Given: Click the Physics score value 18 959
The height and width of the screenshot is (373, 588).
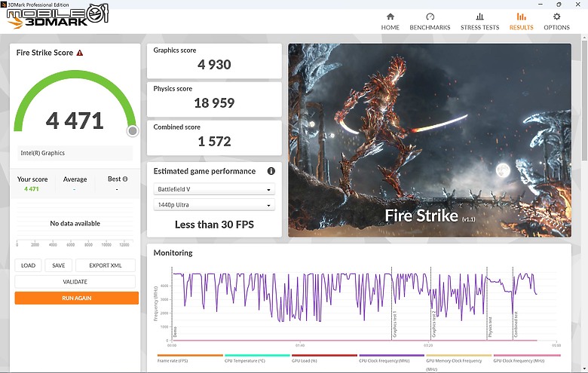Looking at the screenshot, I should click(214, 102).
